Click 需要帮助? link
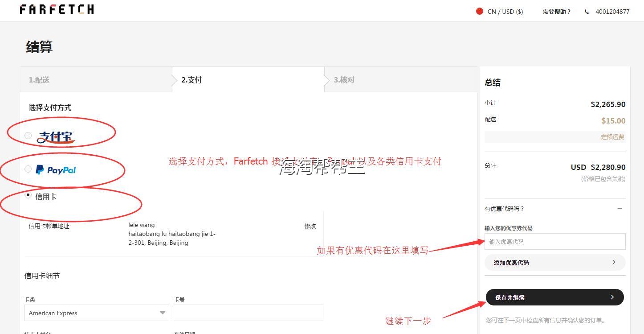 (557, 12)
